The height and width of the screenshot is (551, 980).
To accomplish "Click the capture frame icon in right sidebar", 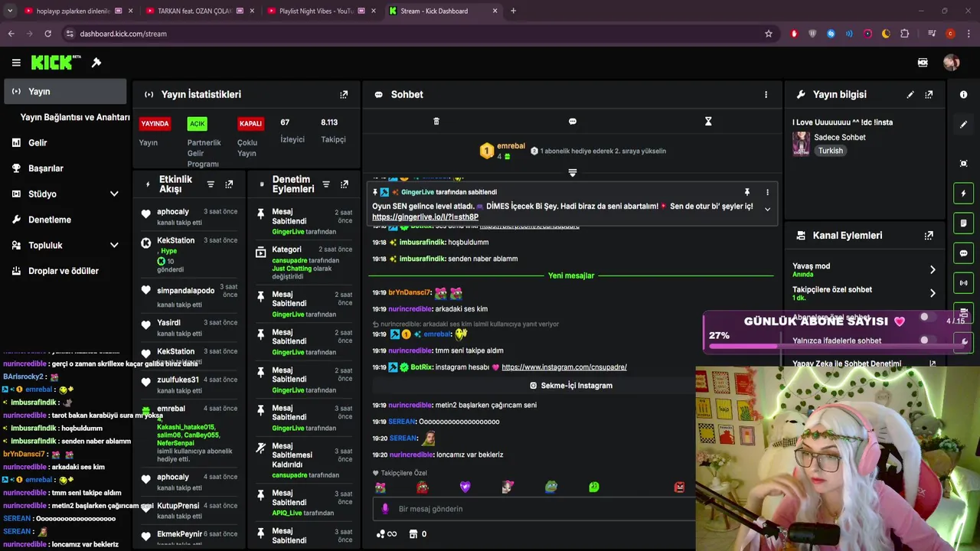I will [x=963, y=163].
